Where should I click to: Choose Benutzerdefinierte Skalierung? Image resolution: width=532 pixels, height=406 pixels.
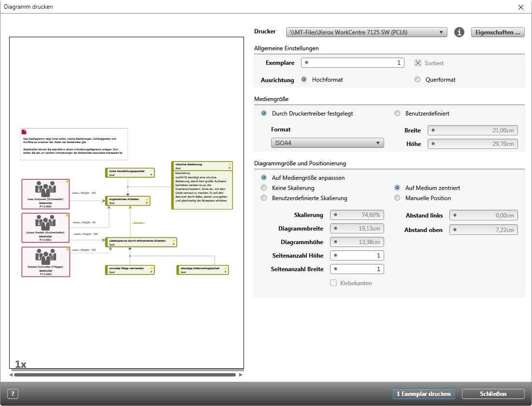(264, 198)
